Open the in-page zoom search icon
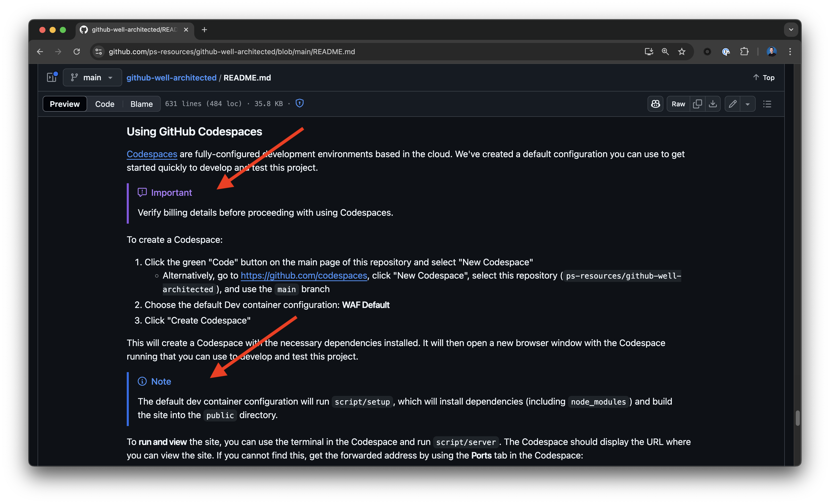 coord(665,52)
